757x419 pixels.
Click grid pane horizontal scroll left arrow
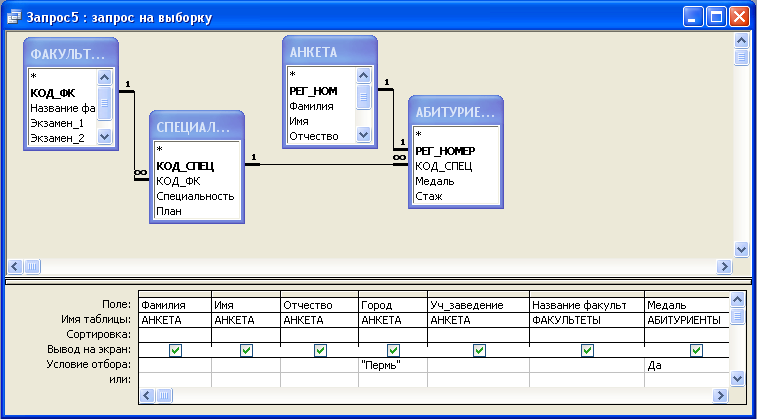point(148,396)
